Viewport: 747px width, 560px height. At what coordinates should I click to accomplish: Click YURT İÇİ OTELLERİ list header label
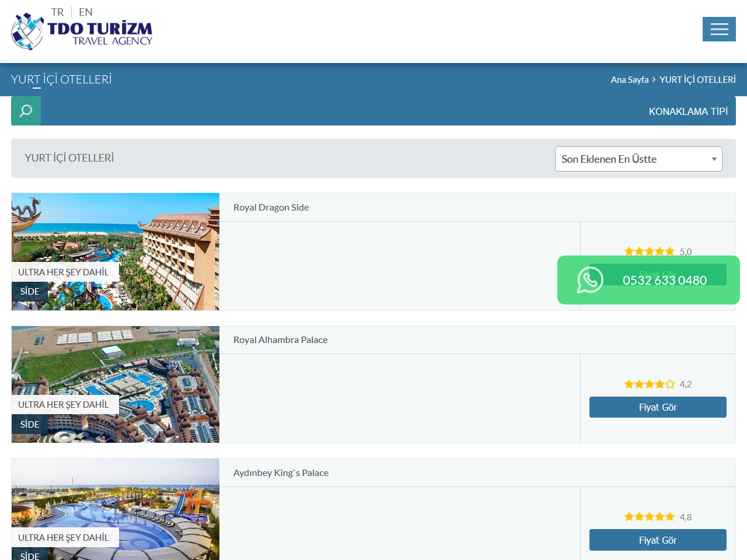point(69,157)
